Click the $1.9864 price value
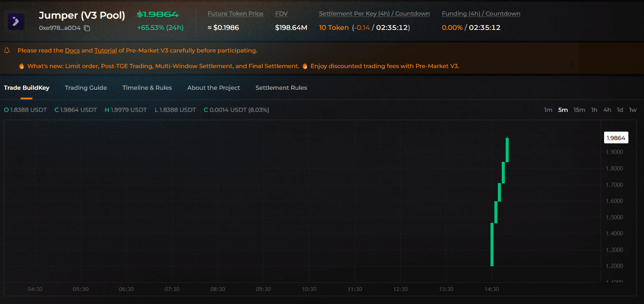The width and height of the screenshot is (644, 304). [158, 14]
